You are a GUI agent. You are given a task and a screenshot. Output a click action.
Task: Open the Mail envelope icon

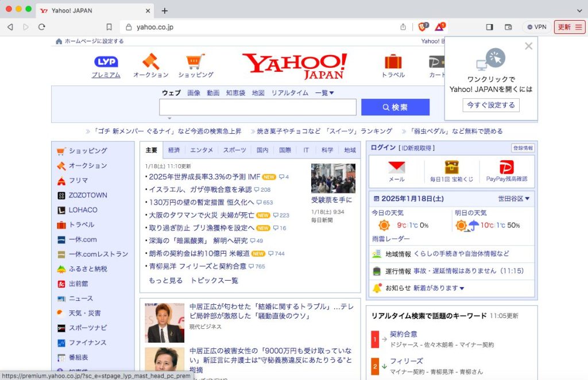[x=396, y=167]
